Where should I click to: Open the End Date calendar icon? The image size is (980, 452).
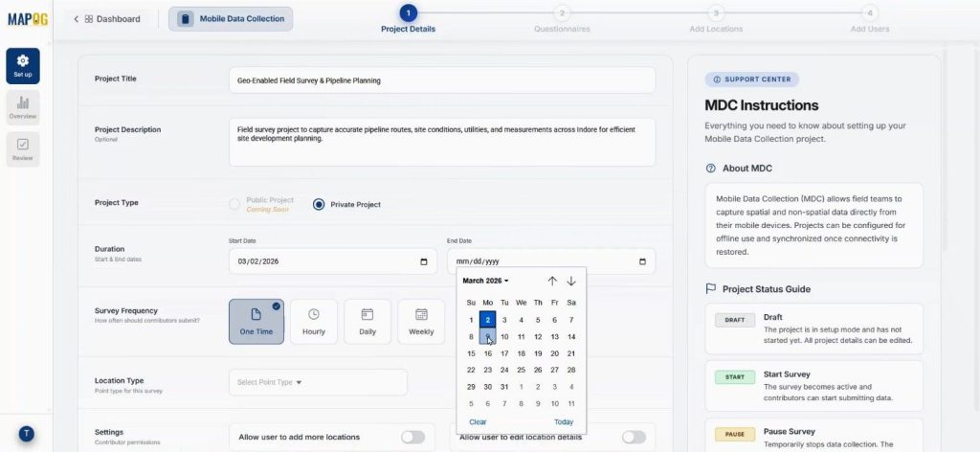(x=642, y=262)
